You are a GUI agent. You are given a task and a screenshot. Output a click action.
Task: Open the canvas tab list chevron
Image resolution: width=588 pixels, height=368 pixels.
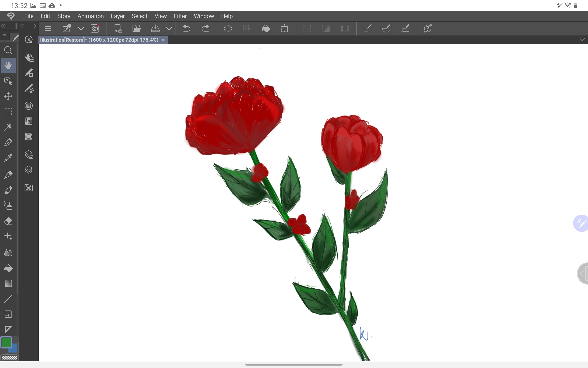(582, 40)
